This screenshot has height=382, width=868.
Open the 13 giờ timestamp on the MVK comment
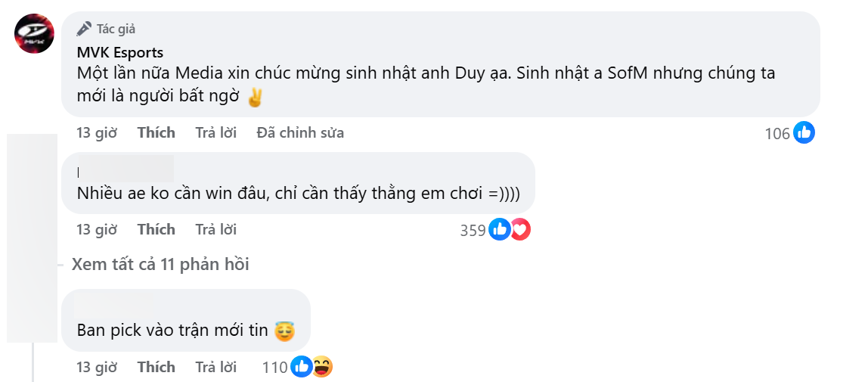(x=97, y=133)
